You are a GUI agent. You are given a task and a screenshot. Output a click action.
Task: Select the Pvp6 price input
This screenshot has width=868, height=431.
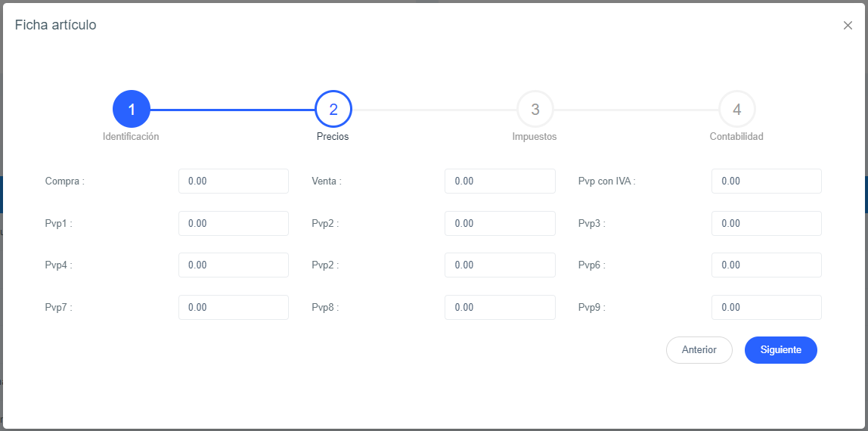coord(766,265)
